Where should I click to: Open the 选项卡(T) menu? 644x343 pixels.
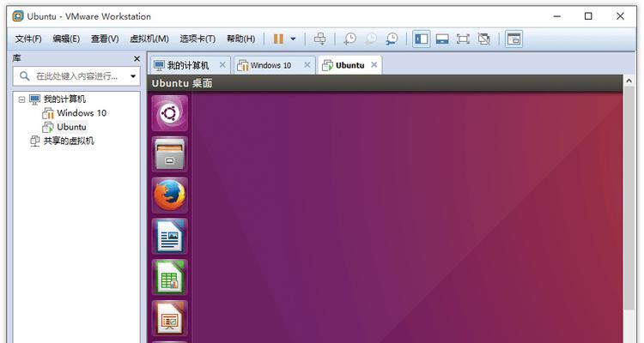pos(197,39)
